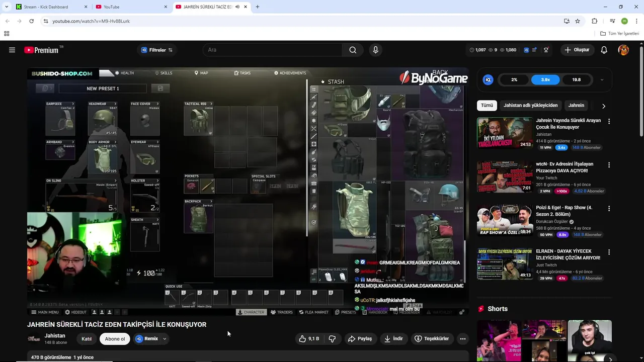Open the account avatar menu
Screen dimensions: 644x362
623,50
